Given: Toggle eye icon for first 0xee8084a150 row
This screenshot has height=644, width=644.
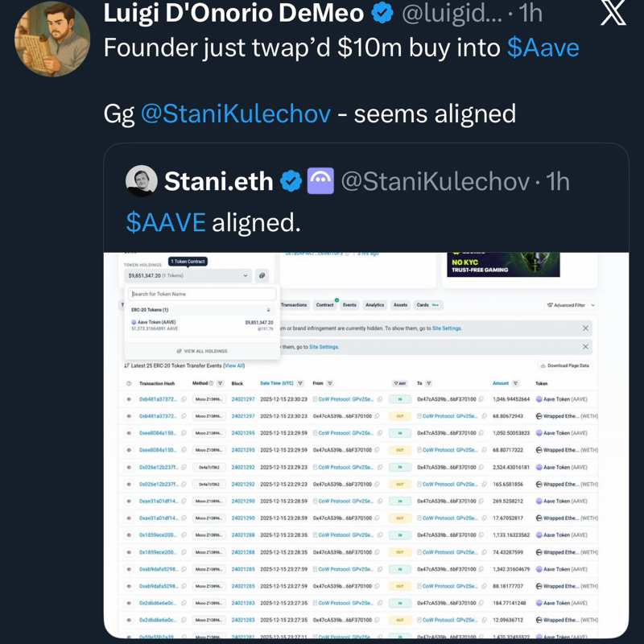Looking at the screenshot, I should click(129, 433).
